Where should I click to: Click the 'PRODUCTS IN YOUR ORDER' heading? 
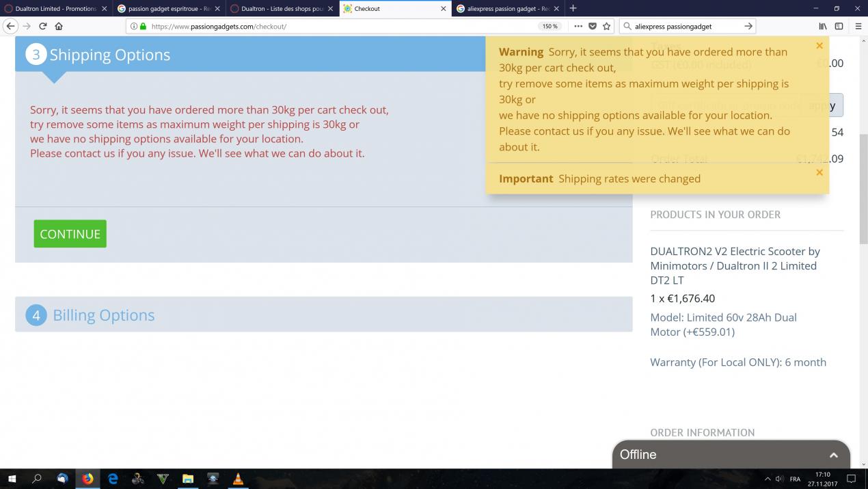click(715, 214)
